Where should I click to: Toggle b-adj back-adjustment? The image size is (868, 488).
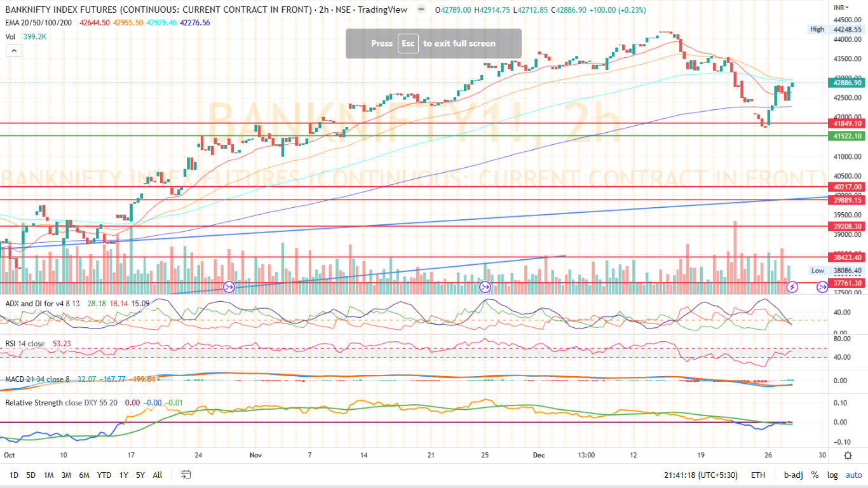point(792,475)
